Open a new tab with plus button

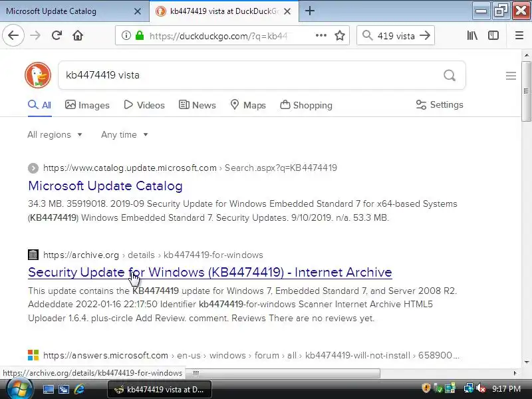309,11
